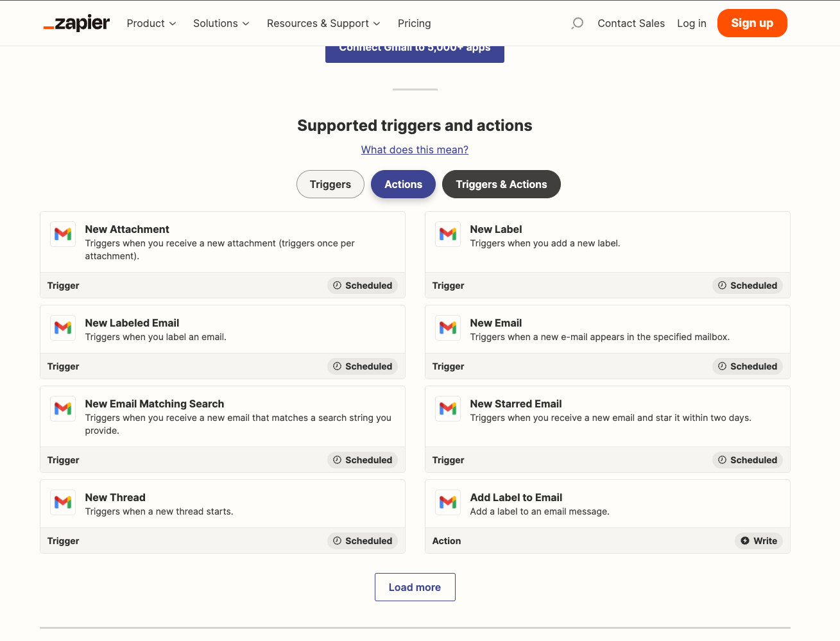Click the orange Sign up button

pyautogui.click(x=751, y=23)
